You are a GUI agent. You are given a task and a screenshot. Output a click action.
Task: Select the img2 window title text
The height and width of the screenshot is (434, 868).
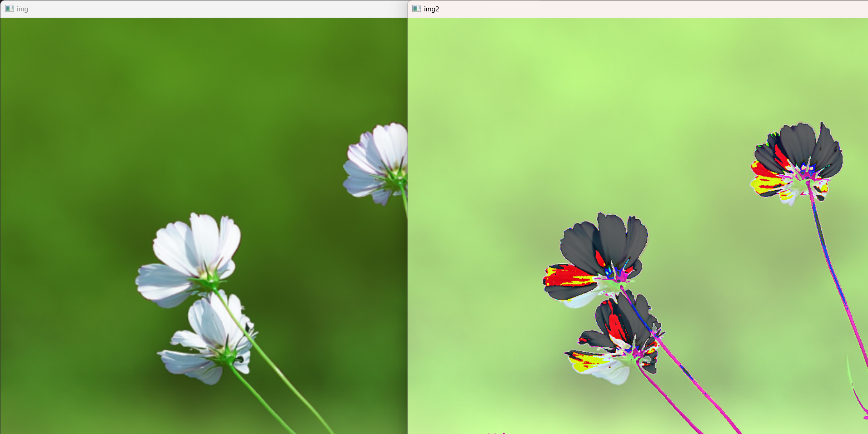pyautogui.click(x=431, y=9)
